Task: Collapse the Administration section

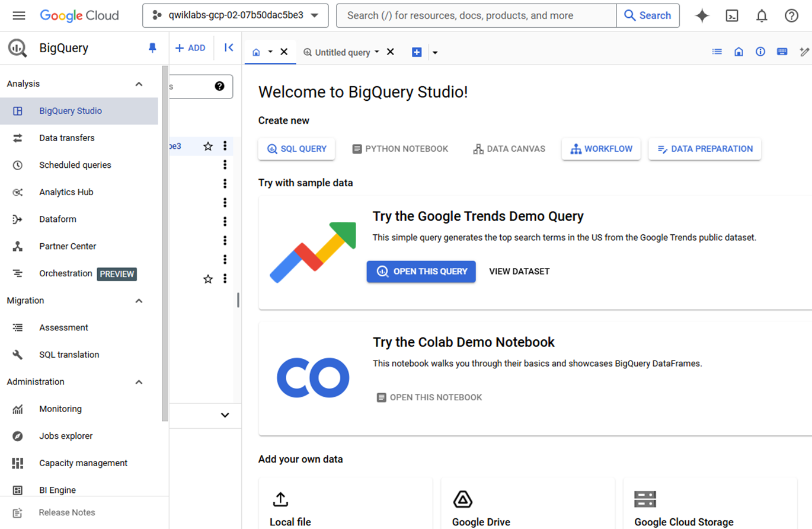Action: 139,382
